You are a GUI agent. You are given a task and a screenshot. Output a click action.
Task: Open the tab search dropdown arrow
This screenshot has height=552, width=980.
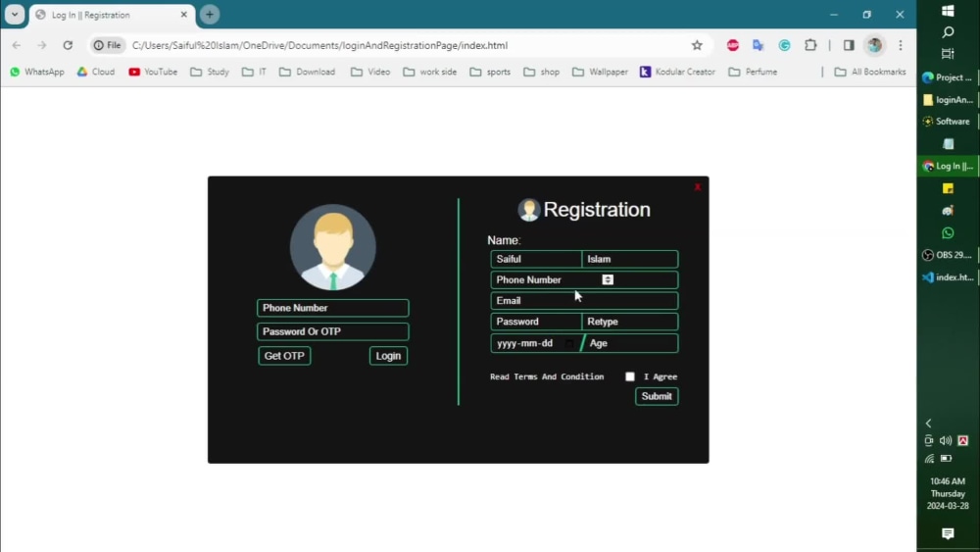(x=15, y=14)
